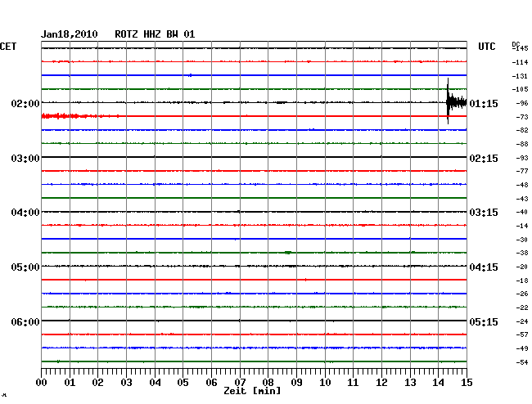Click the 02:15 UTC time label
The height and width of the screenshot is (404, 532).
pos(484,159)
